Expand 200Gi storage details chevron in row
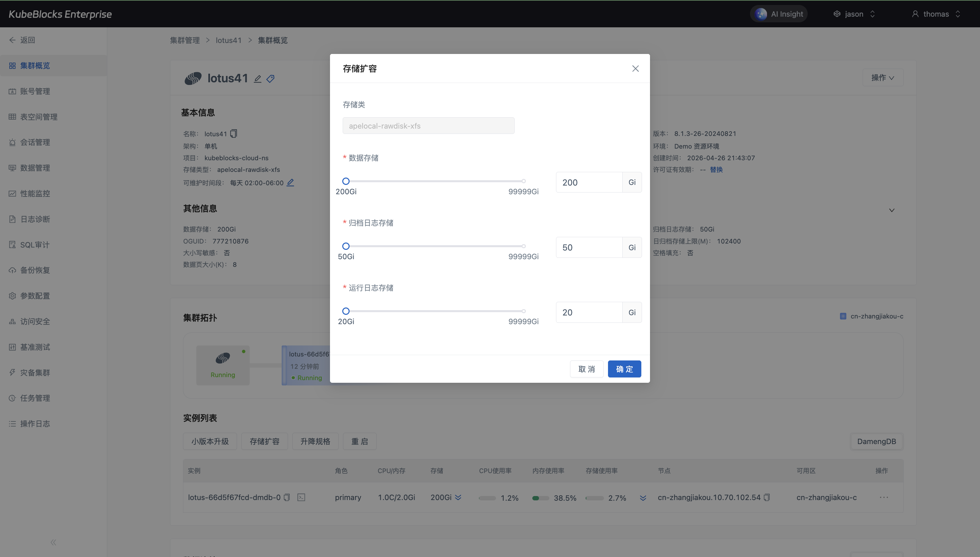This screenshot has width=980, height=557. tap(458, 497)
